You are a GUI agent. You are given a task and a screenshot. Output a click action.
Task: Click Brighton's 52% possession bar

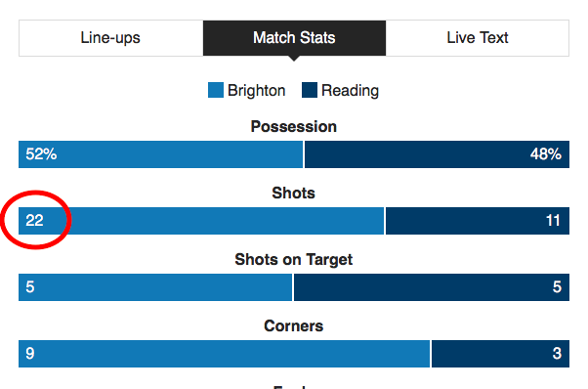point(160,154)
